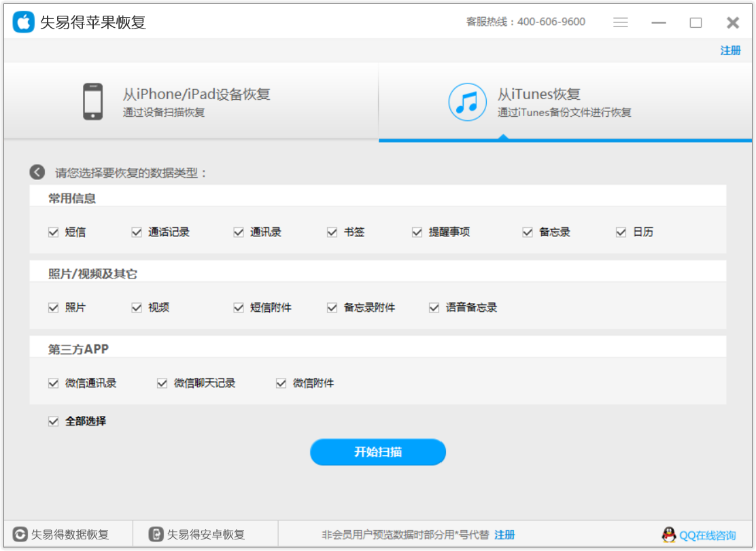Click the 开始扫描 scan button

(378, 452)
